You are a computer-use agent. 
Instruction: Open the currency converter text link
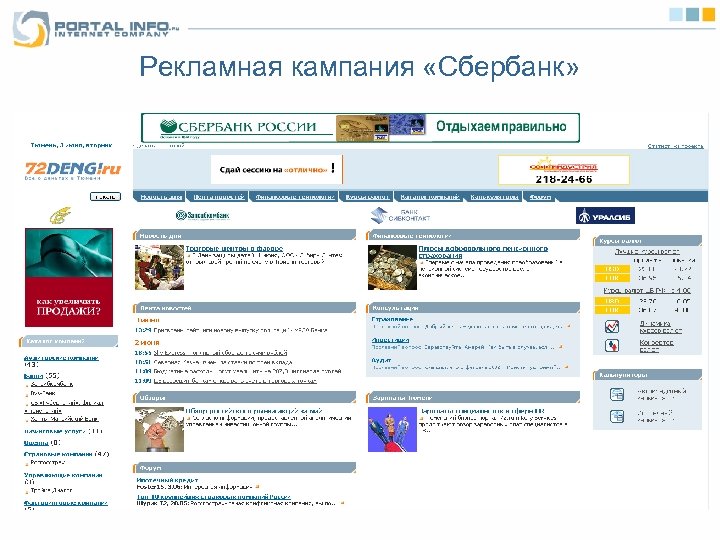tap(656, 345)
